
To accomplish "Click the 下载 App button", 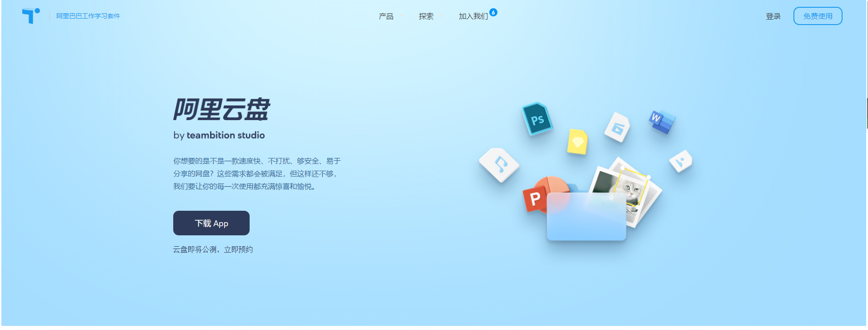I will click(211, 223).
